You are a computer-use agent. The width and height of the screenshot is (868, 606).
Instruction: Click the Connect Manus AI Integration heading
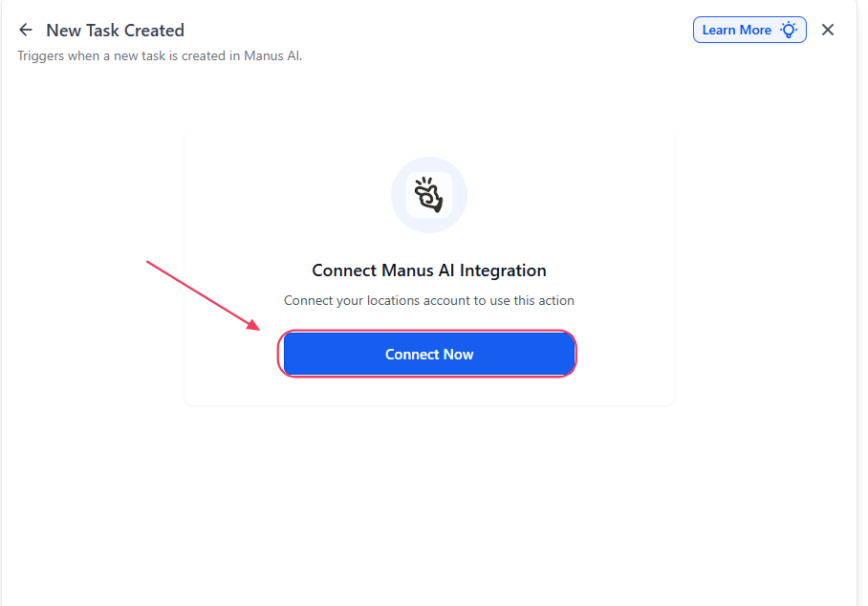point(429,271)
